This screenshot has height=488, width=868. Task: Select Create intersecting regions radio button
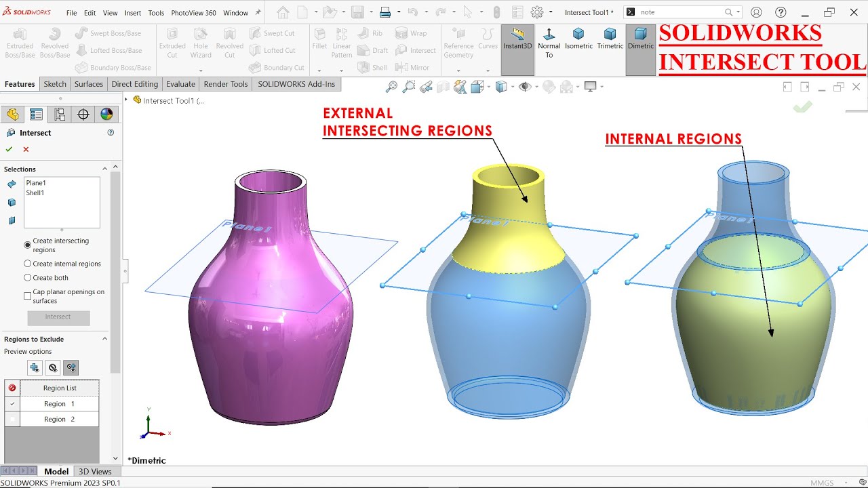click(x=28, y=245)
